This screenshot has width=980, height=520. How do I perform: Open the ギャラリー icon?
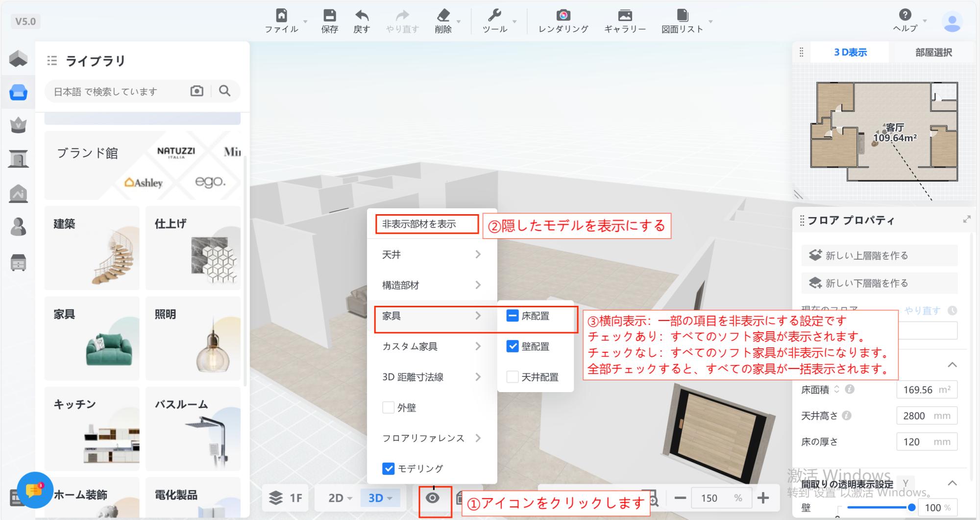(625, 15)
